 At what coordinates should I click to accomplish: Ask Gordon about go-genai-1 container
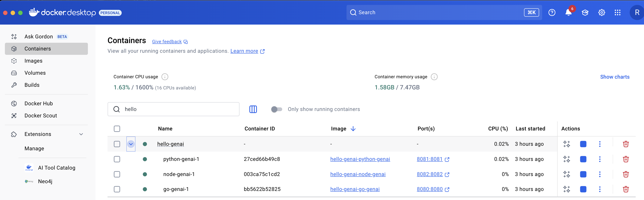pyautogui.click(x=566, y=189)
